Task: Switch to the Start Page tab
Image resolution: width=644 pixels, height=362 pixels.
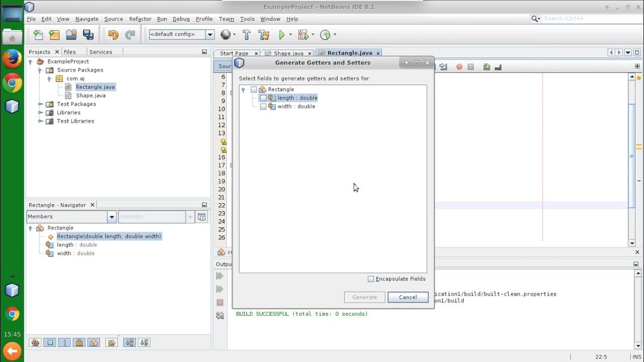Action: point(233,53)
